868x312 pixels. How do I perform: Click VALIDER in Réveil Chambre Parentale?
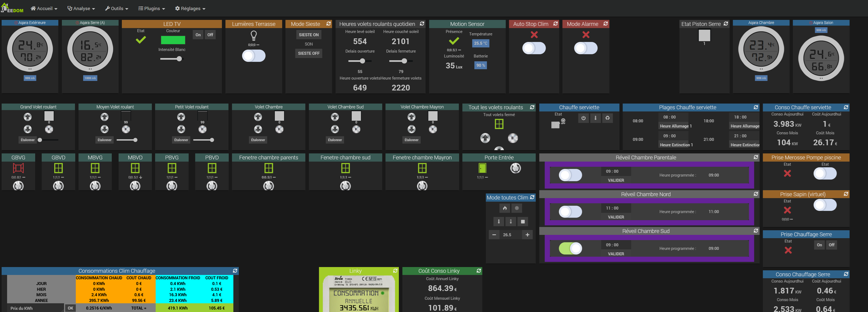(x=616, y=180)
